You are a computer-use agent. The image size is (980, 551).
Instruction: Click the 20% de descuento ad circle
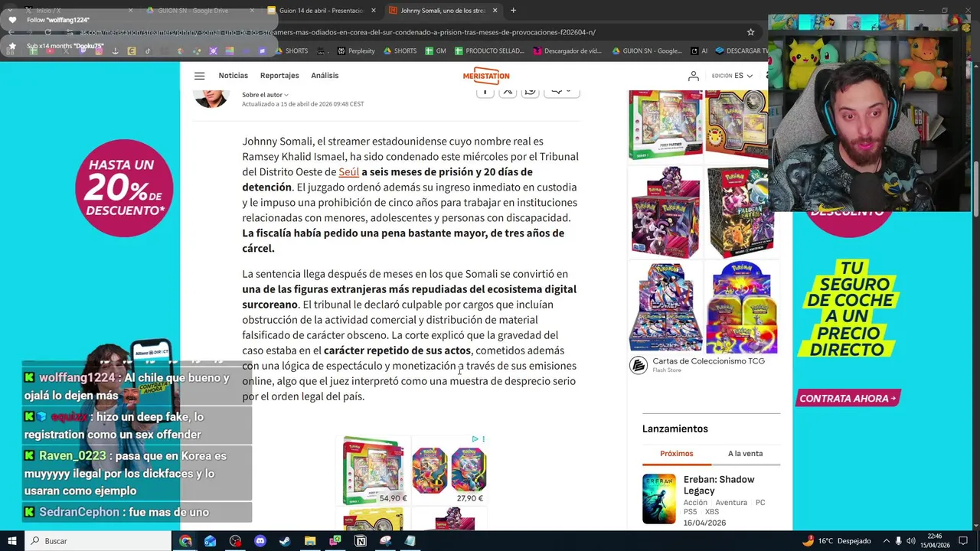point(124,188)
